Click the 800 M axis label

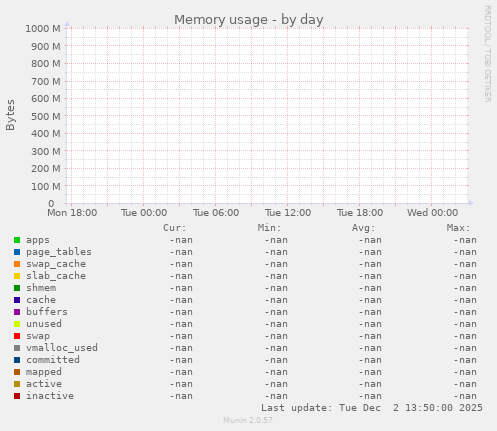46,64
